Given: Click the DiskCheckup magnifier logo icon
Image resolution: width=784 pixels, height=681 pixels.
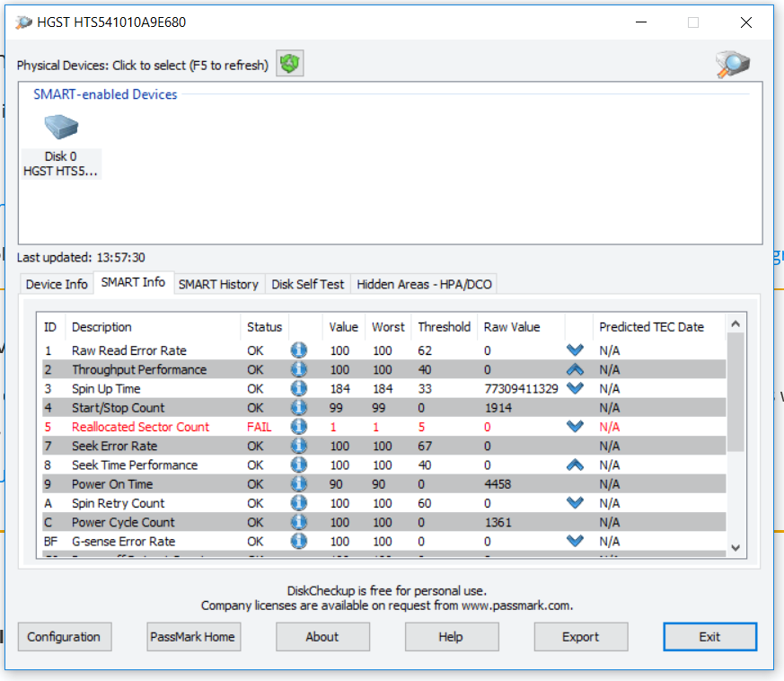Looking at the screenshot, I should tap(733, 65).
